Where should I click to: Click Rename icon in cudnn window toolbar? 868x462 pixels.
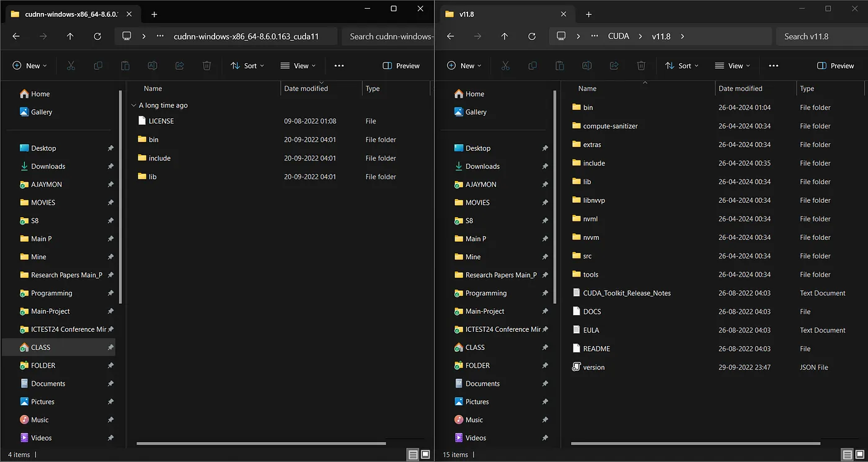click(x=153, y=66)
